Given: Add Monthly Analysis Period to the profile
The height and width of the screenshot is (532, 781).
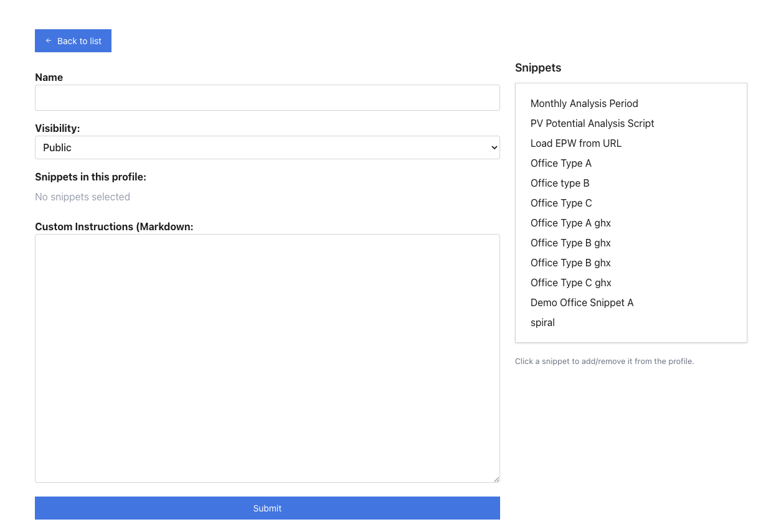Looking at the screenshot, I should pyautogui.click(x=584, y=103).
